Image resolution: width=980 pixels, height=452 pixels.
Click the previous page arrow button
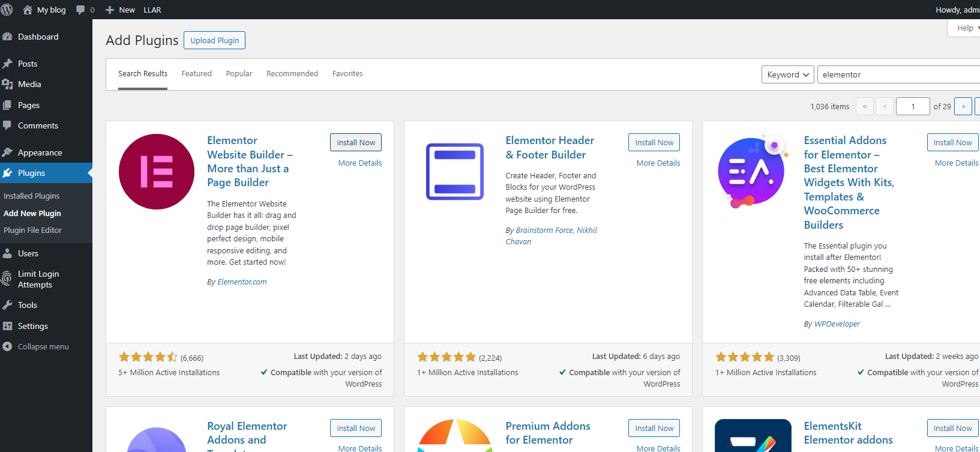(885, 106)
